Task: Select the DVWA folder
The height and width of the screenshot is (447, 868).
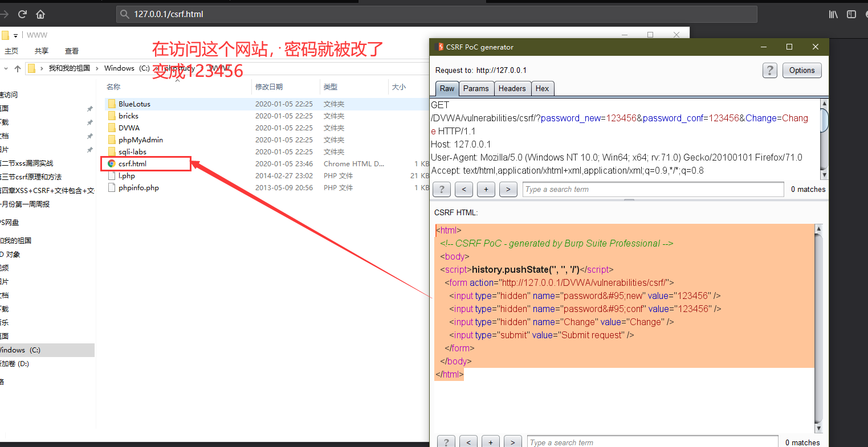Action: point(129,128)
